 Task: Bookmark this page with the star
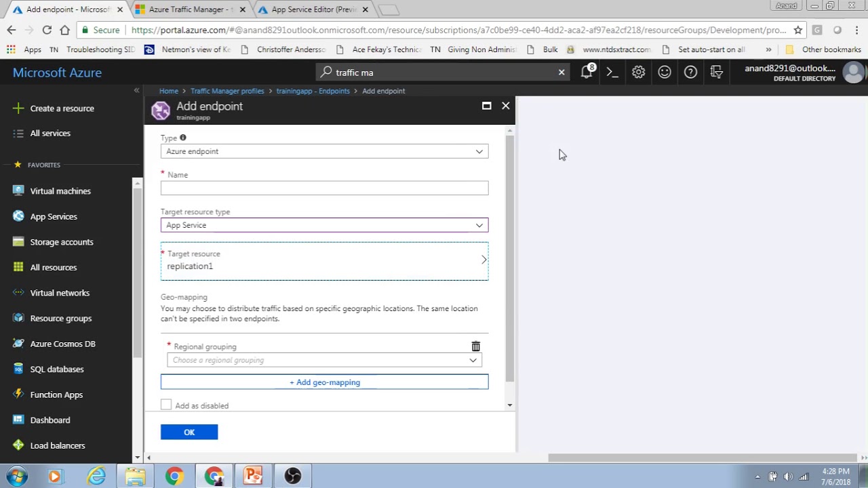pyautogui.click(x=798, y=30)
